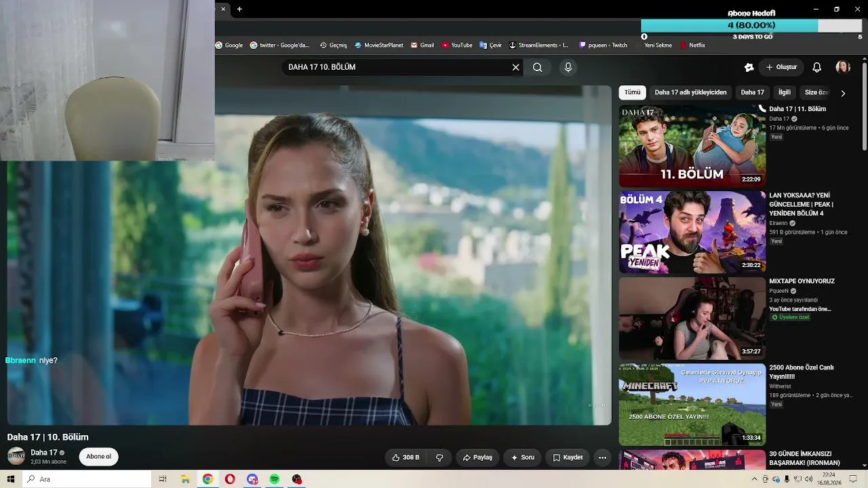
Task: Click the Soru ask button
Action: pos(522,457)
